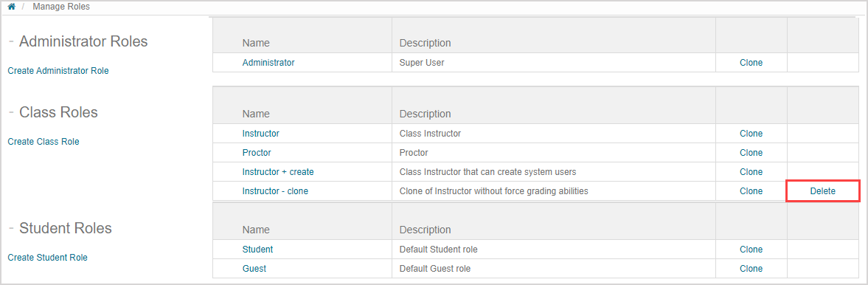868x285 pixels.
Task: Open Create Student Role link
Action: point(48,257)
